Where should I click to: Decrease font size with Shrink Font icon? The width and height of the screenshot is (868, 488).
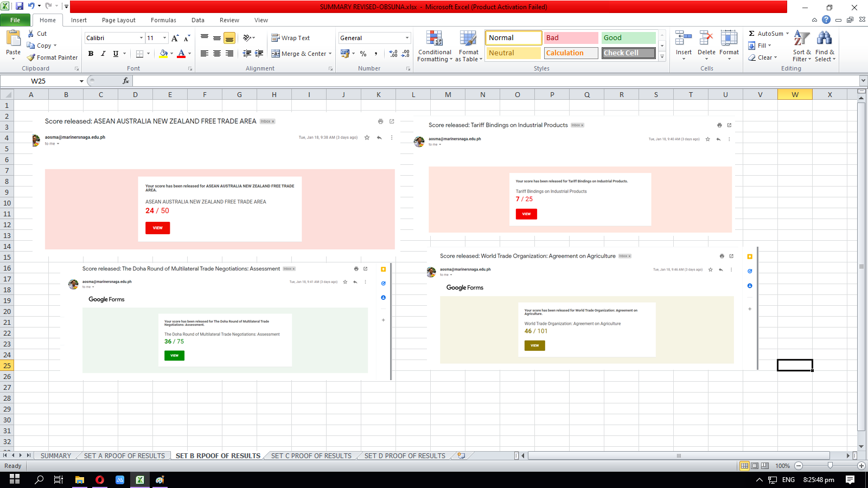click(187, 38)
